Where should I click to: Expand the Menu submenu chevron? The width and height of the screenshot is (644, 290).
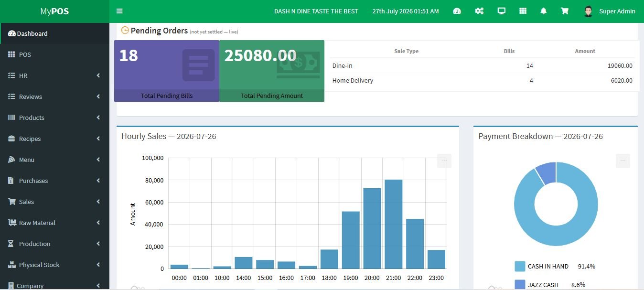[98, 160]
